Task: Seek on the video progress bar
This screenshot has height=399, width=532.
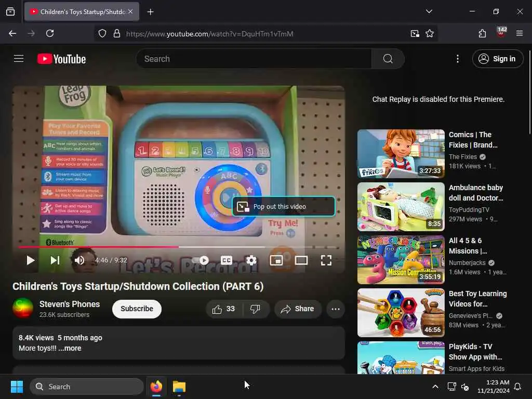Action: 177,247
